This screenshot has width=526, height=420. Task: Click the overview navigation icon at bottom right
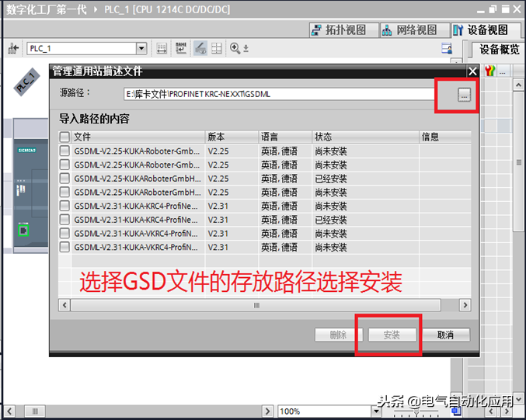click(456, 411)
